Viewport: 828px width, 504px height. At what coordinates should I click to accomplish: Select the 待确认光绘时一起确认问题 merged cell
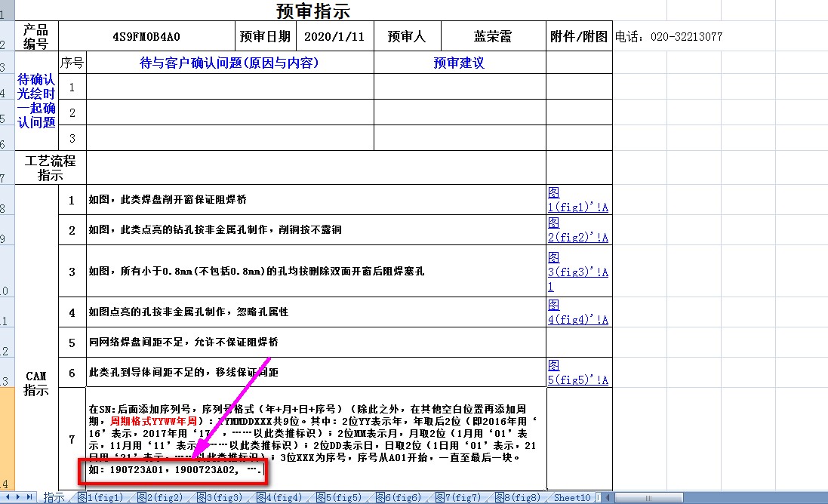36,101
